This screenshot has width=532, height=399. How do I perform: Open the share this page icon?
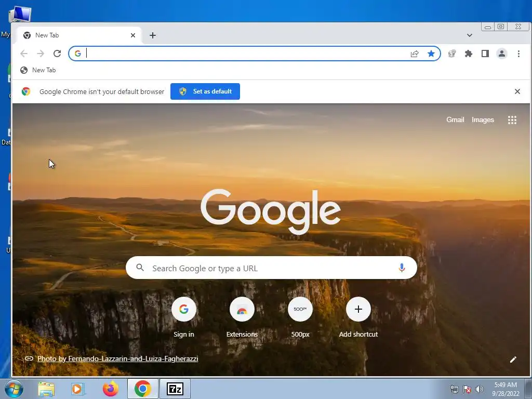(x=415, y=54)
